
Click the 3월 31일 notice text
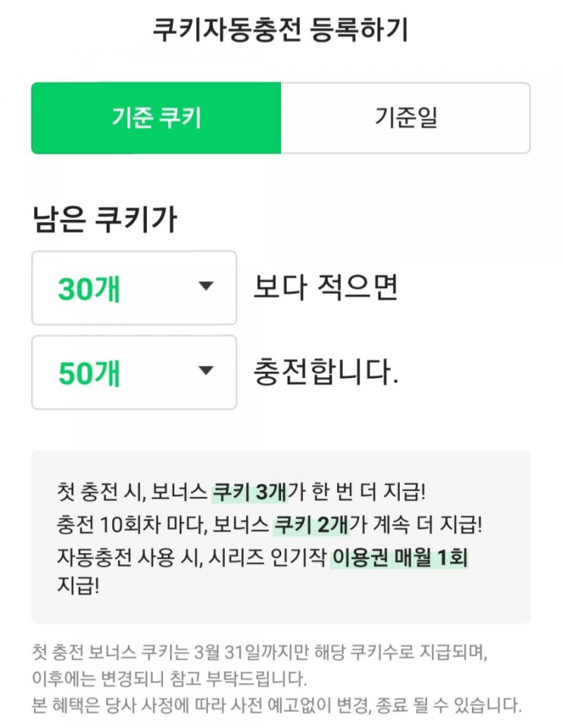click(228, 654)
